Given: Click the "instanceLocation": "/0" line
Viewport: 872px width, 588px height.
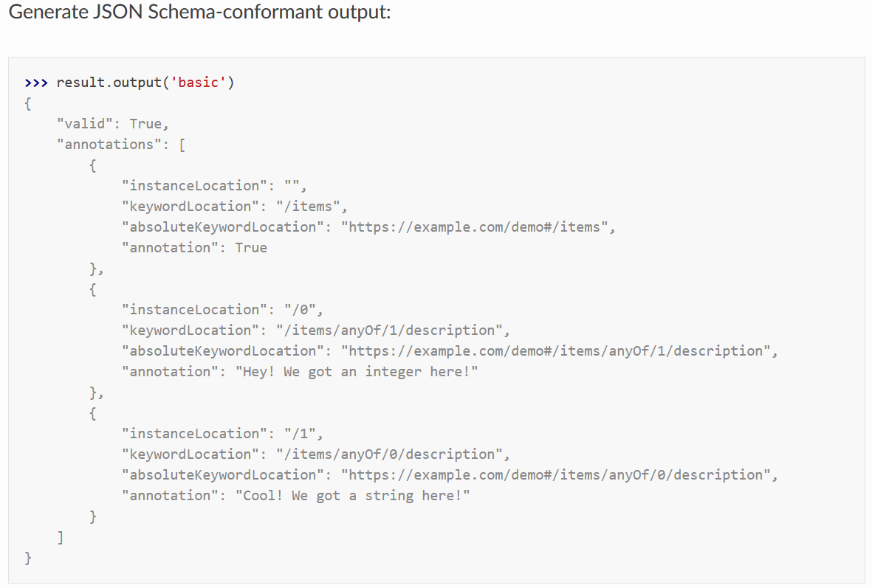Looking at the screenshot, I should point(222,310).
